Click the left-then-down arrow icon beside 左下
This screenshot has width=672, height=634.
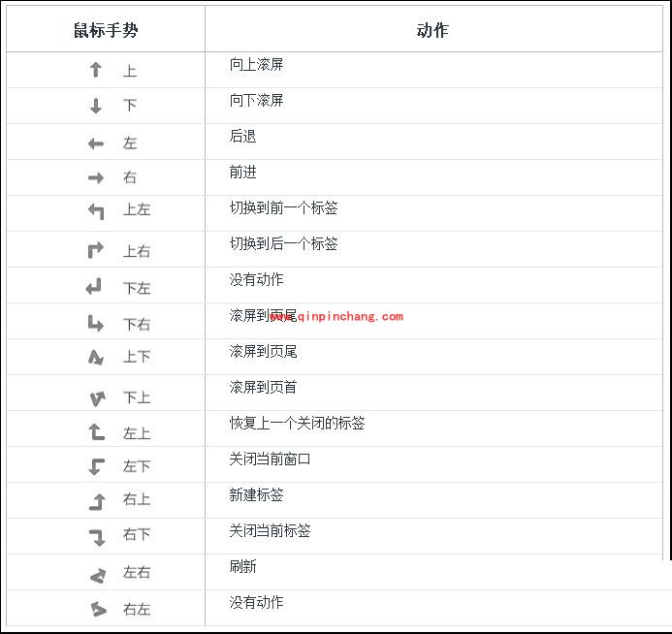click(x=96, y=466)
